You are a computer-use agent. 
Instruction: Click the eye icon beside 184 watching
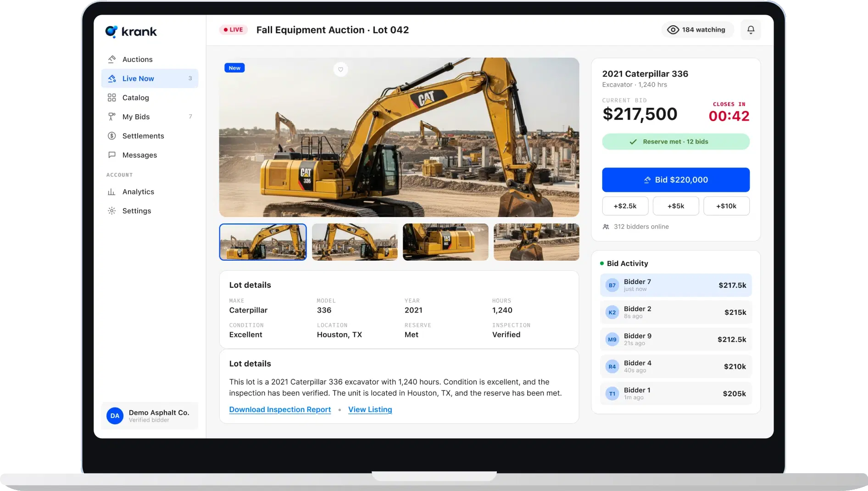[673, 30]
